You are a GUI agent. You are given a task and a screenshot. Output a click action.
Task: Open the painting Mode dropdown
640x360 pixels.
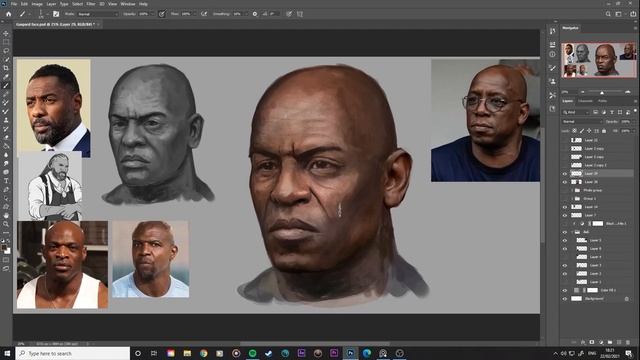[x=97, y=14]
